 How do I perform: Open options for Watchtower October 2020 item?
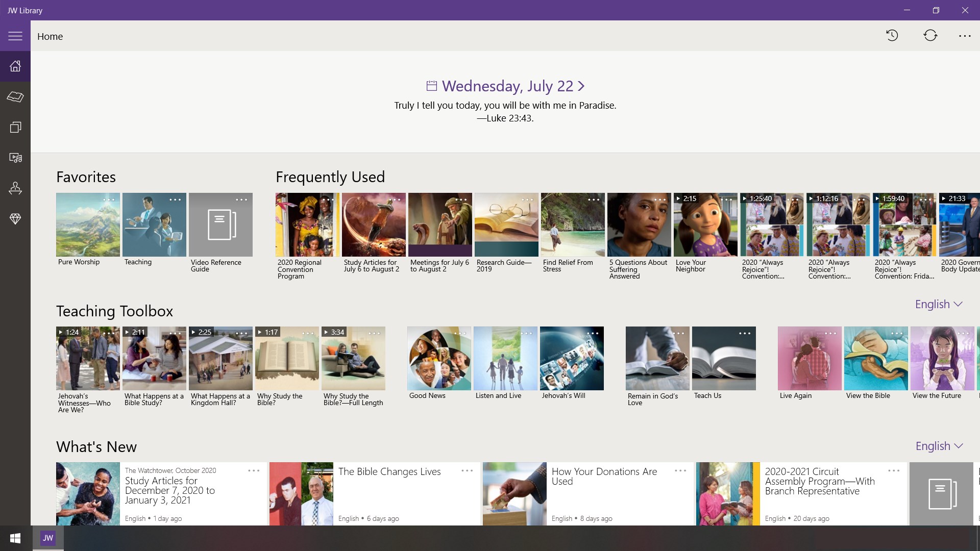[254, 470]
